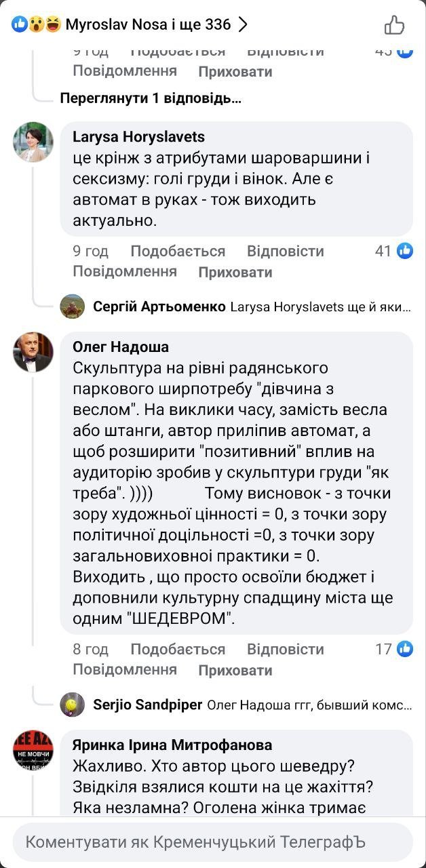Expand 'Переглянути 1 відповідь' replies
Viewport: 426px width, 868px height.
[x=151, y=98]
